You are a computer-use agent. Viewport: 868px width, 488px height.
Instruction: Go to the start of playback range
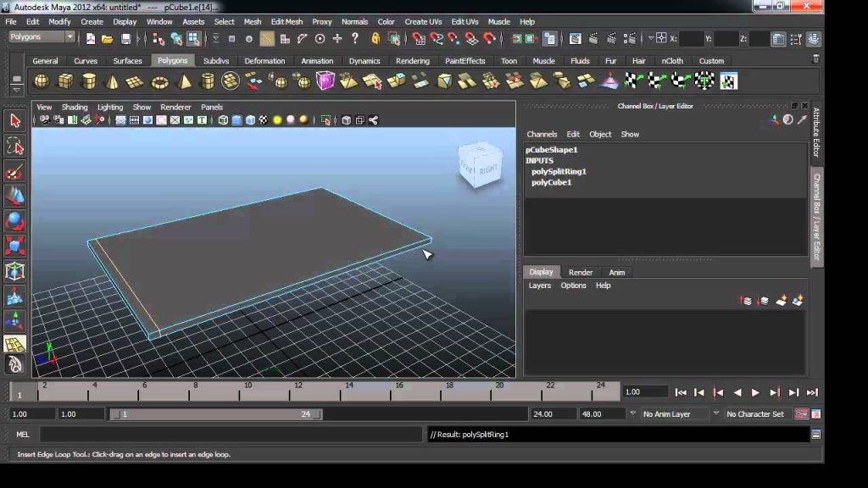(681, 392)
